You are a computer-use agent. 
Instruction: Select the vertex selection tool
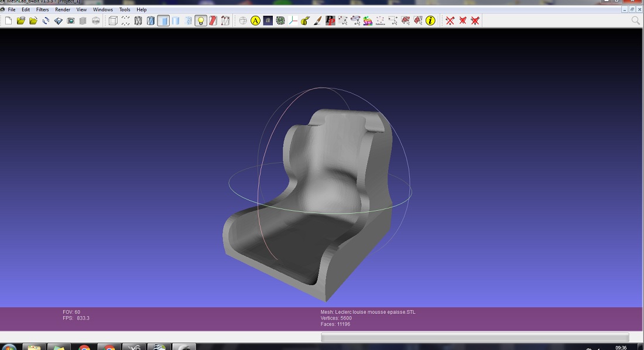(x=342, y=20)
